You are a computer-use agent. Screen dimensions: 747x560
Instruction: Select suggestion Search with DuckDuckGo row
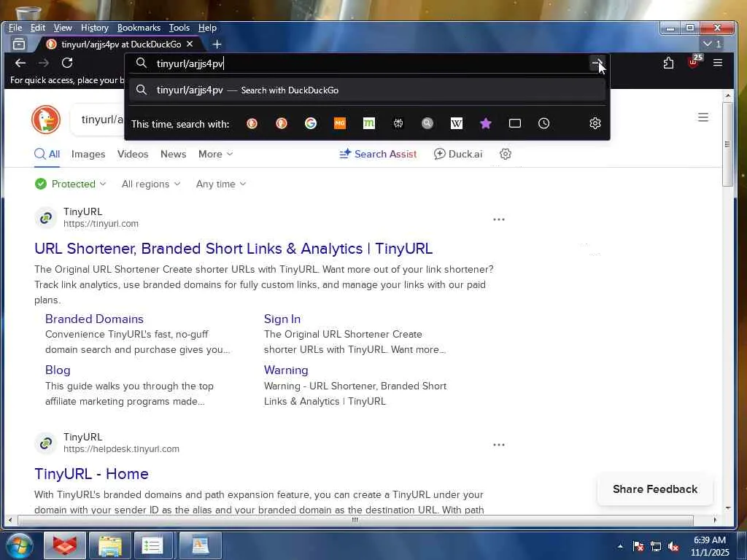click(x=368, y=90)
